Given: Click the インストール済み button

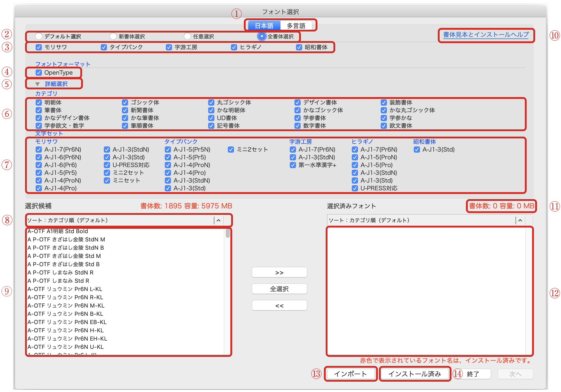Looking at the screenshot, I should pos(415,374).
